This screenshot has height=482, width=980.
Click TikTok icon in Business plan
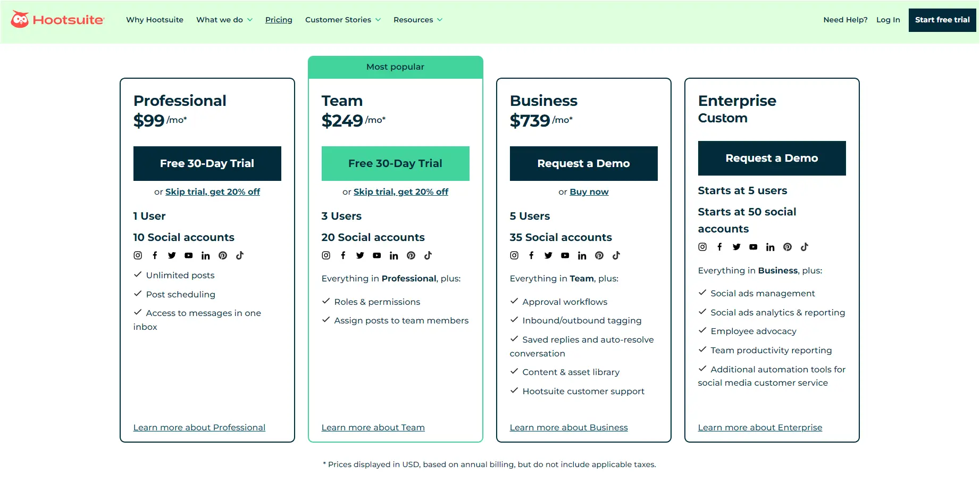coord(616,255)
